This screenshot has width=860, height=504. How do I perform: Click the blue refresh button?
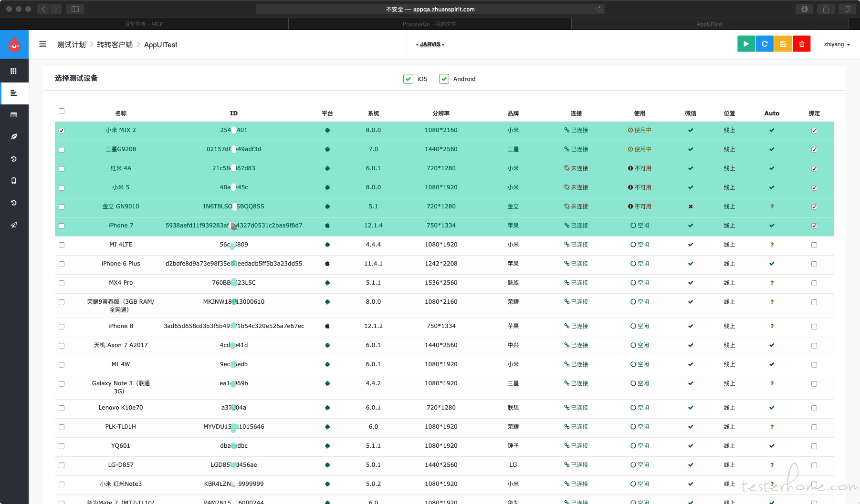tap(765, 44)
